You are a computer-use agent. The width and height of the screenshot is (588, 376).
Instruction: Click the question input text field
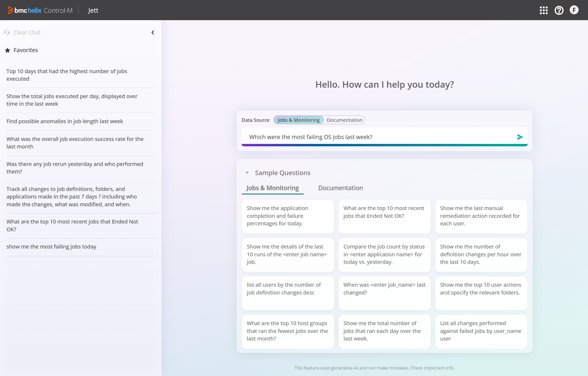click(x=377, y=137)
